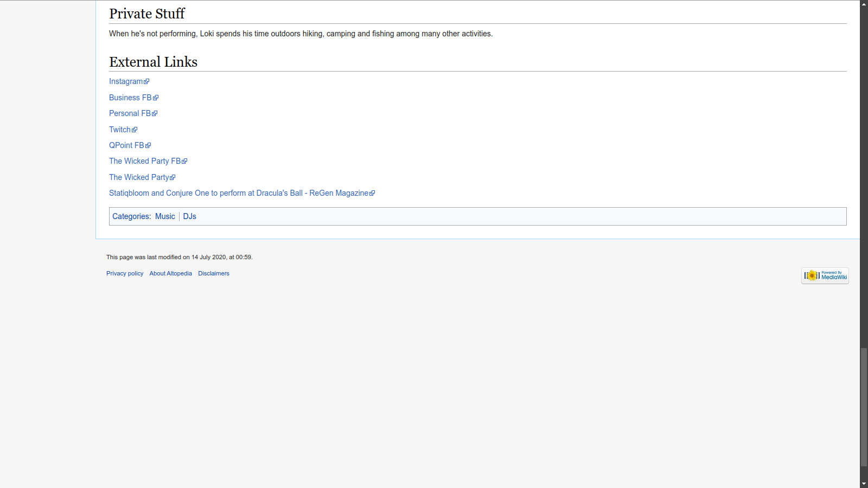This screenshot has height=488, width=868.
Task: Click the scrollbar up arrow
Action: (x=864, y=4)
